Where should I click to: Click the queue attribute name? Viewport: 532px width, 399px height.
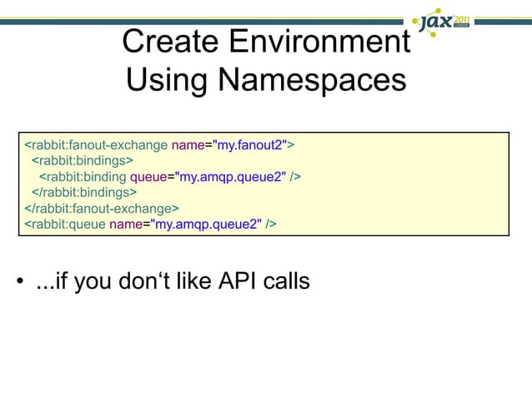pyautogui.click(x=148, y=177)
